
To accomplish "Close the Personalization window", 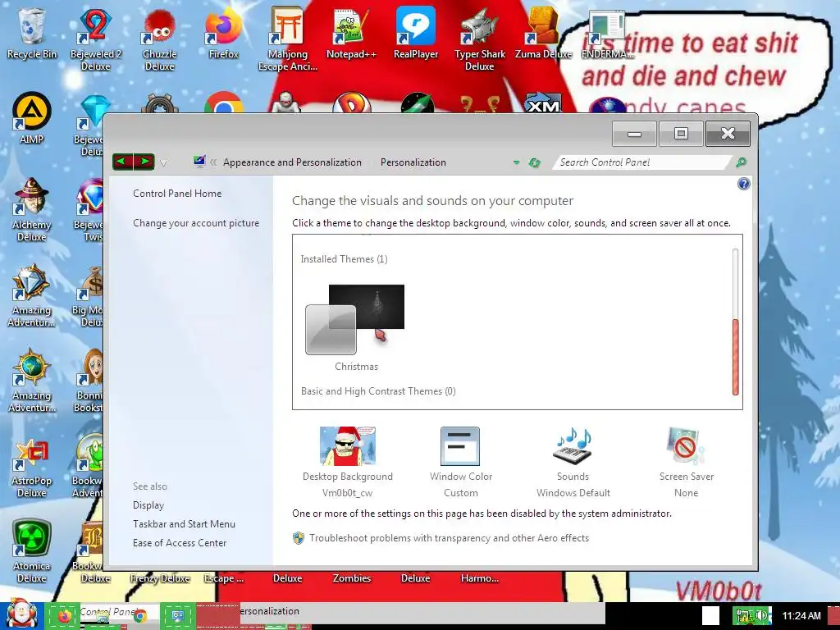I will pyautogui.click(x=728, y=134).
